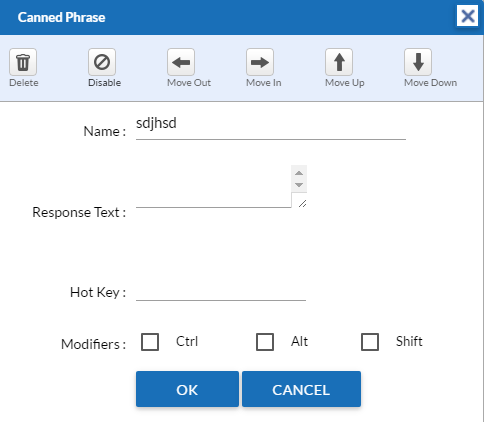
Task: Enable the Ctrl modifier checkbox
Action: click(x=150, y=342)
